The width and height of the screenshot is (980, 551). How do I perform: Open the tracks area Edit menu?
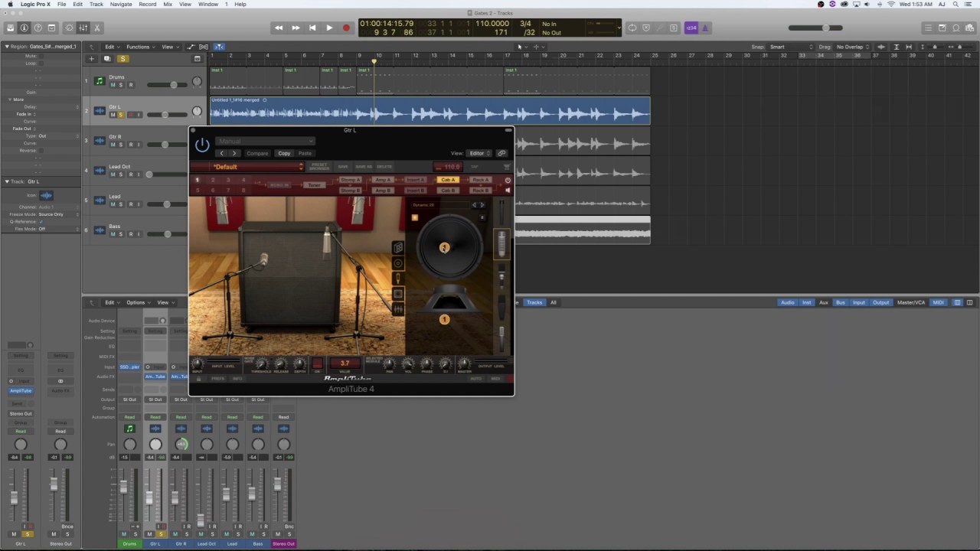click(111, 47)
